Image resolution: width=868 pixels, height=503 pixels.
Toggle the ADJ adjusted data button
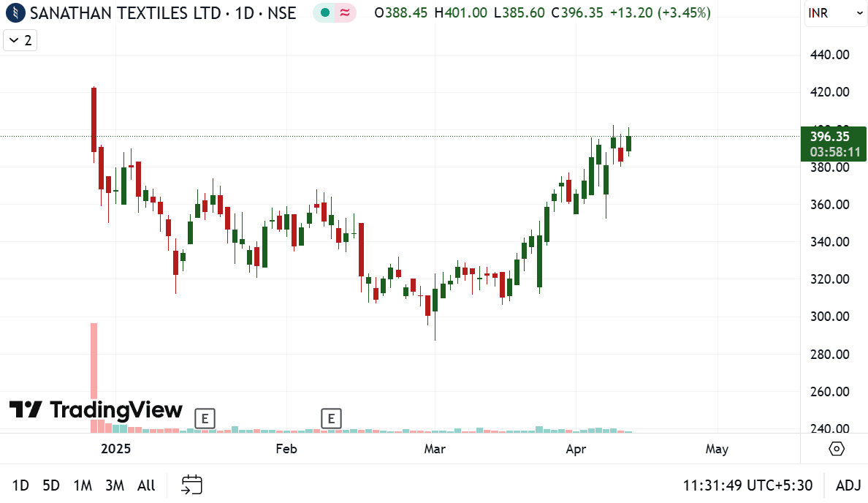[x=848, y=486]
